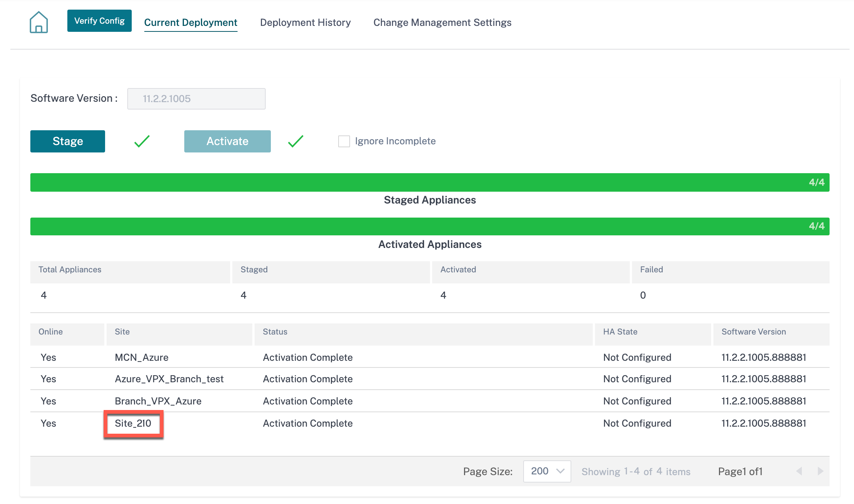This screenshot has height=504, width=854.
Task: Click the Software Version input field
Action: tap(196, 99)
